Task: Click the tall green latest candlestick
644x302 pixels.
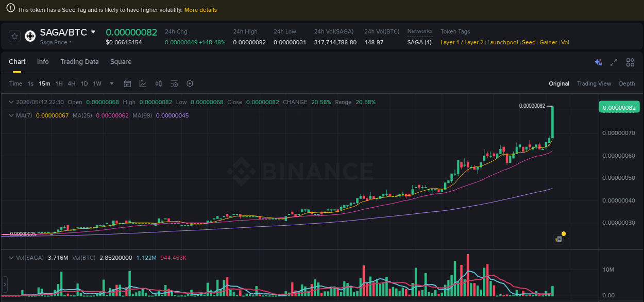Action: click(553, 122)
